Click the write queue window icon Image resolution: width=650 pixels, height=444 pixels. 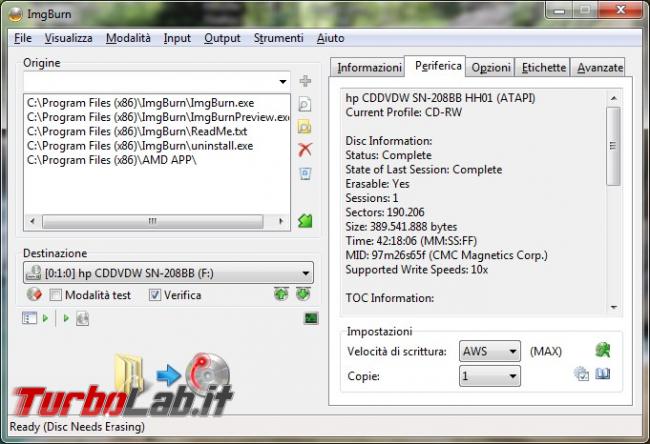point(29,318)
